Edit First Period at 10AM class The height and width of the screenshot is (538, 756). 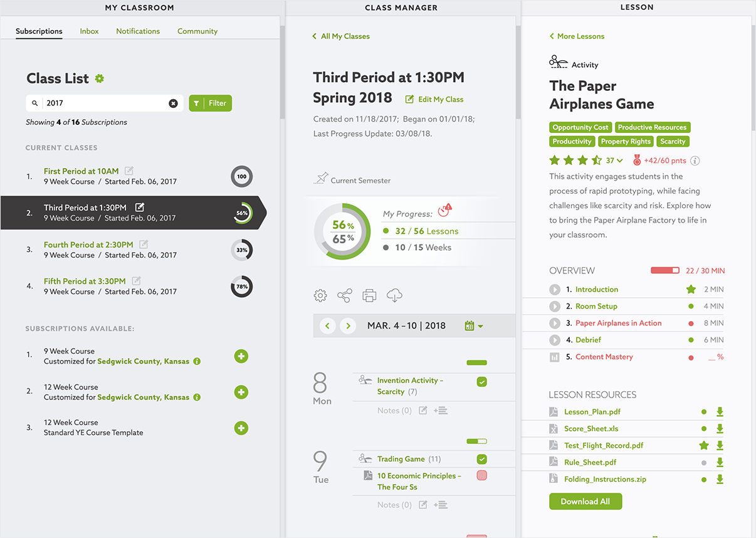(x=129, y=171)
